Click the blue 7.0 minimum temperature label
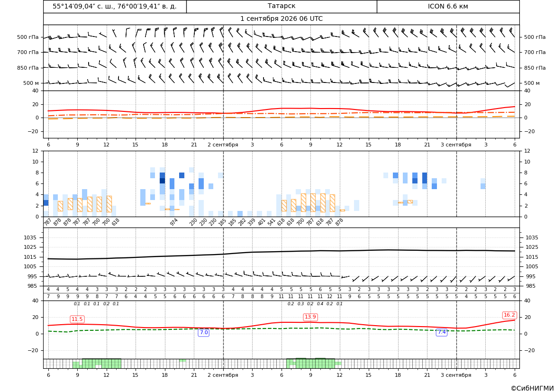 (x=204, y=332)
